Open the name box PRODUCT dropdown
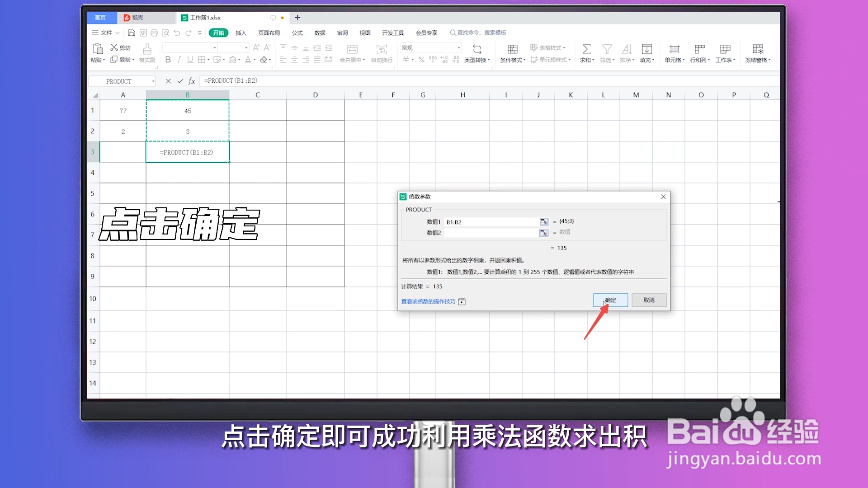The width and height of the screenshot is (868, 488). [x=153, y=81]
